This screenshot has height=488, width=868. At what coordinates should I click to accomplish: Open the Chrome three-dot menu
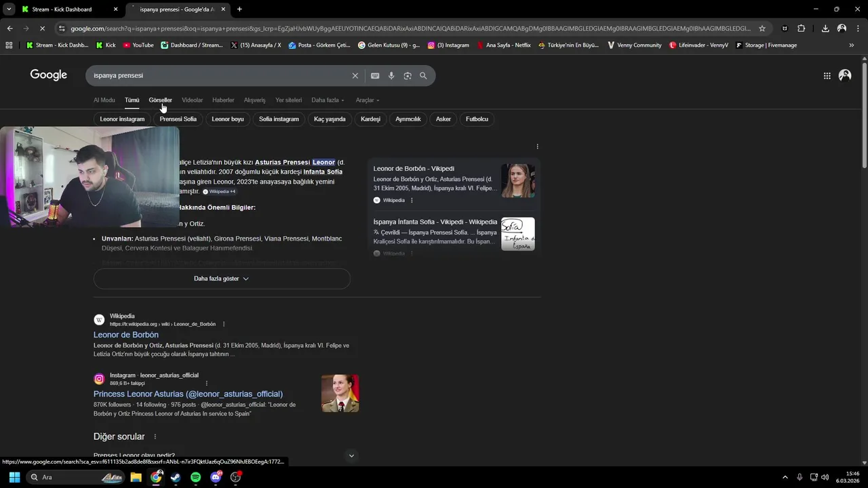(859, 28)
